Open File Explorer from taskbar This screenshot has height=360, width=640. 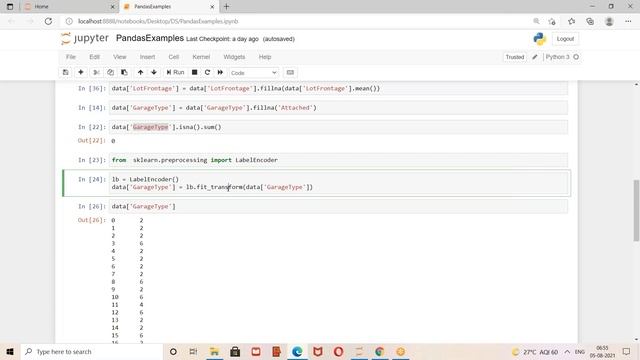[214, 351]
